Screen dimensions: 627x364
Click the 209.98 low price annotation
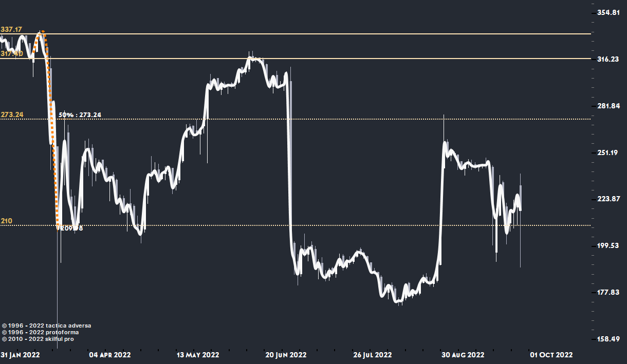click(71, 228)
